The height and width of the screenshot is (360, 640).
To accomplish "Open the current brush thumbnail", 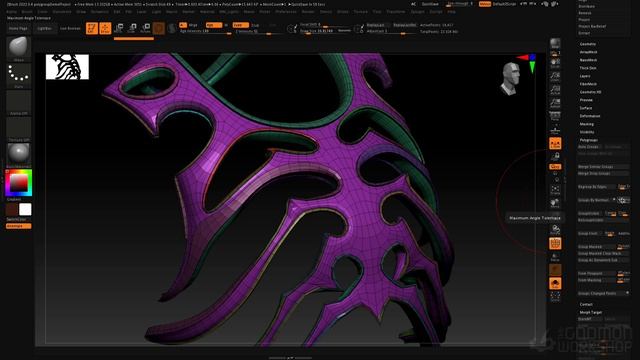I will click(18, 48).
